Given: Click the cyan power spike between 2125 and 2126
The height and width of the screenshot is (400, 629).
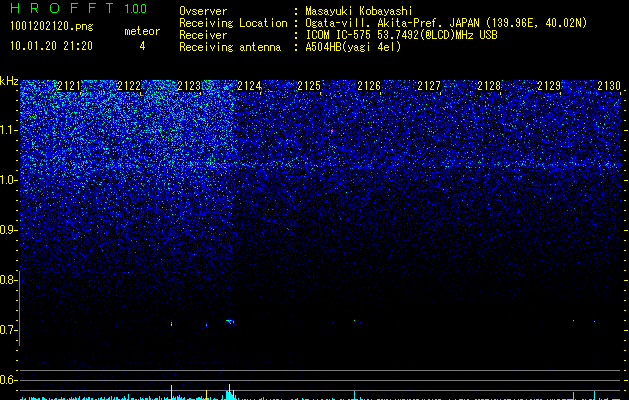Looking at the screenshot, I should coord(355,394).
